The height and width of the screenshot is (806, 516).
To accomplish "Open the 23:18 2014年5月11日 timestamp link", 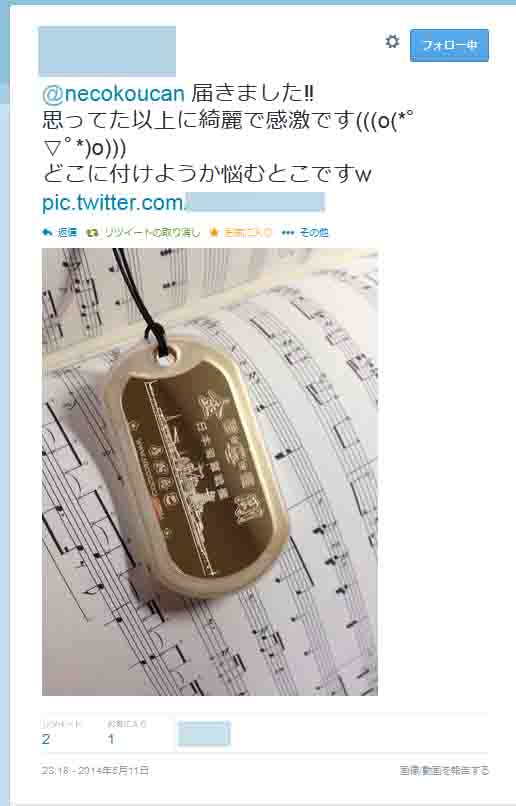I will (x=95, y=770).
